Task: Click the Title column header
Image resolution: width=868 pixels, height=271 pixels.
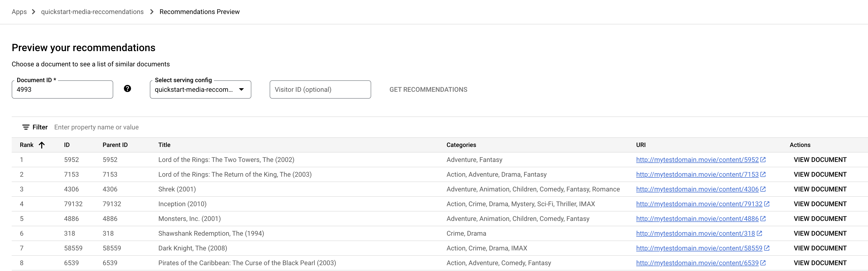Action: (164, 145)
